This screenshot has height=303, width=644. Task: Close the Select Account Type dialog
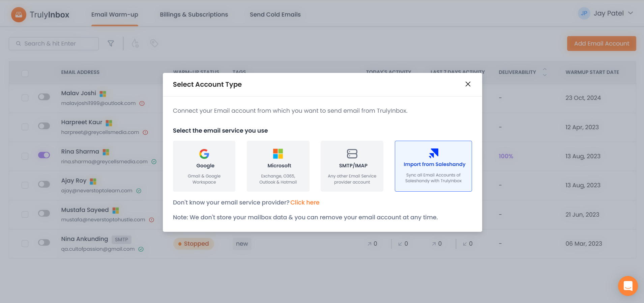[468, 84]
